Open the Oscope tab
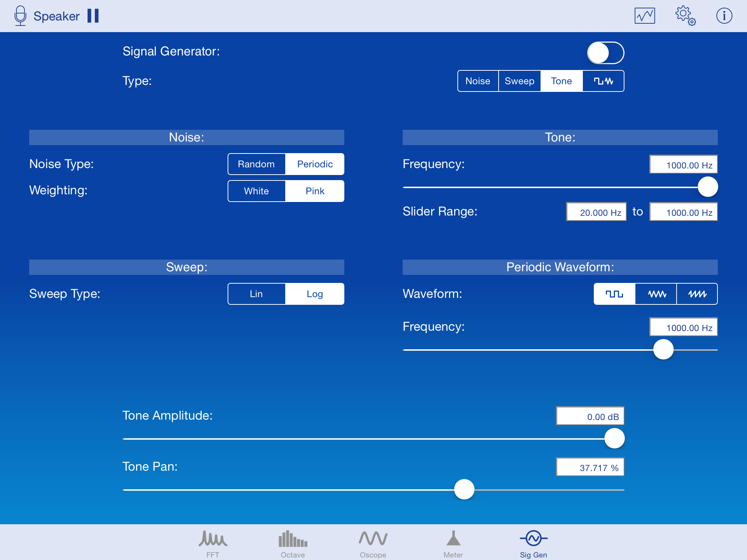Image resolution: width=747 pixels, height=560 pixels. pos(373,543)
